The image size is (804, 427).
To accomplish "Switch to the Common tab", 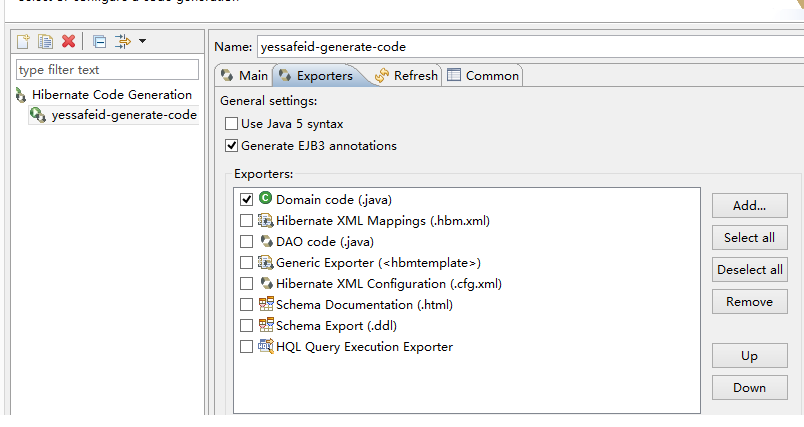I will [483, 76].
